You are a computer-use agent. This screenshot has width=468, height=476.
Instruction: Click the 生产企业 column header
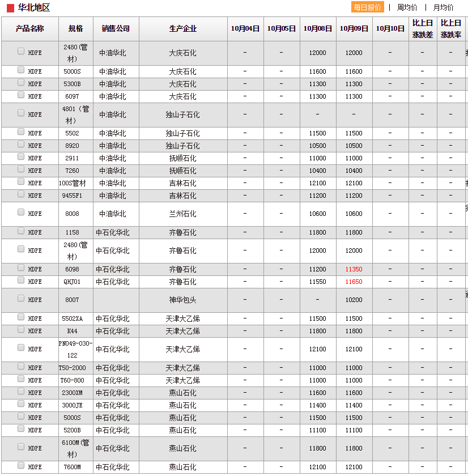[x=182, y=28]
